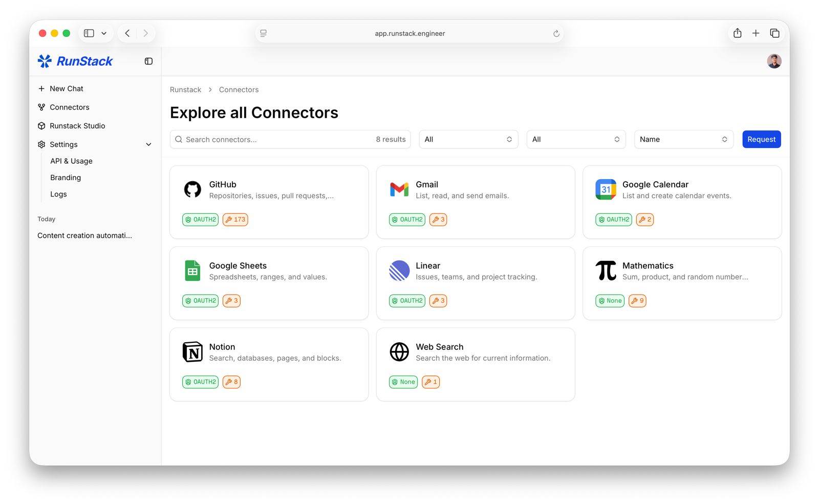819x504 pixels.
Task: Click Web Search's None auth badge
Action: click(403, 382)
